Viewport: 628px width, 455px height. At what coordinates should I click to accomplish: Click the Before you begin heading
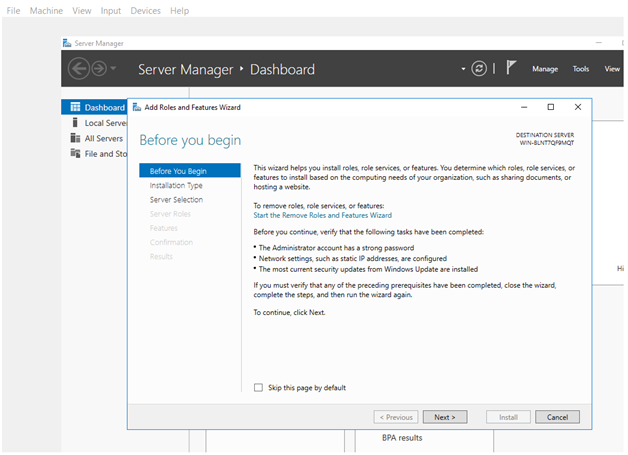(x=190, y=141)
